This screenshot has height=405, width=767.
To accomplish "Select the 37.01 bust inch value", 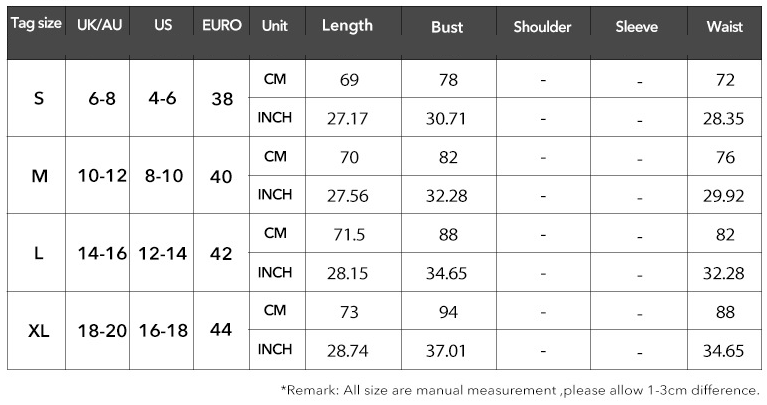I will point(447,350).
